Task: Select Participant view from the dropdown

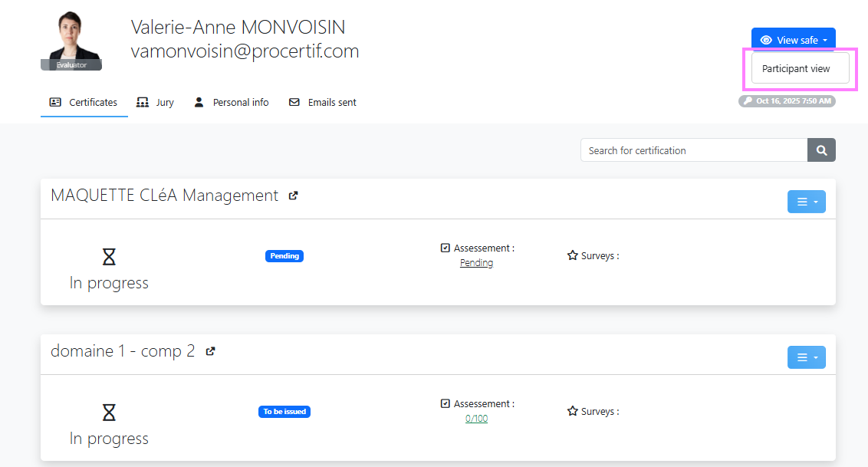Action: tap(796, 68)
